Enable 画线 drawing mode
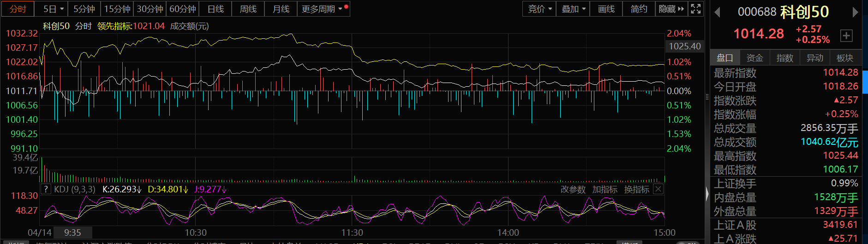This screenshot has width=868, height=244. pos(606,9)
